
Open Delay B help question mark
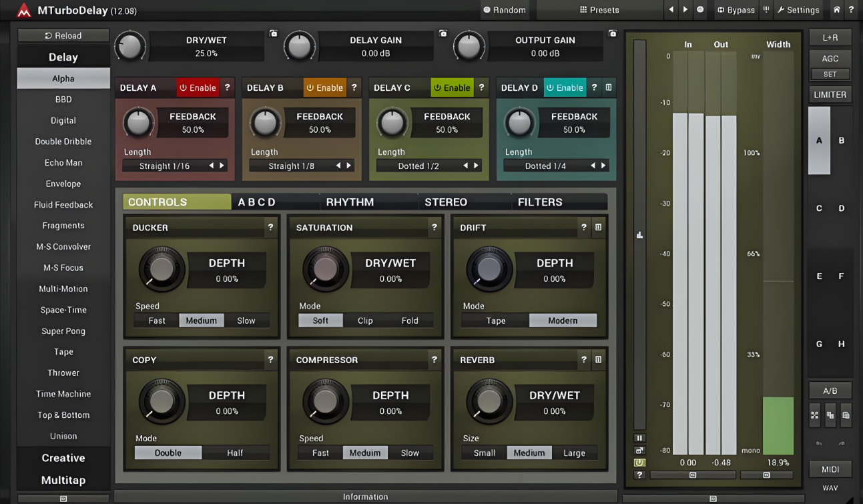pyautogui.click(x=354, y=87)
